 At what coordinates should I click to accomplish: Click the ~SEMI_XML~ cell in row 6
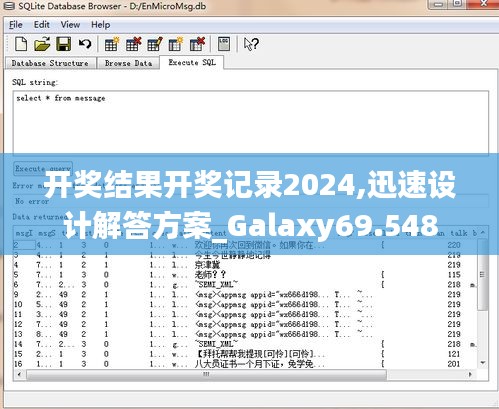(217, 285)
